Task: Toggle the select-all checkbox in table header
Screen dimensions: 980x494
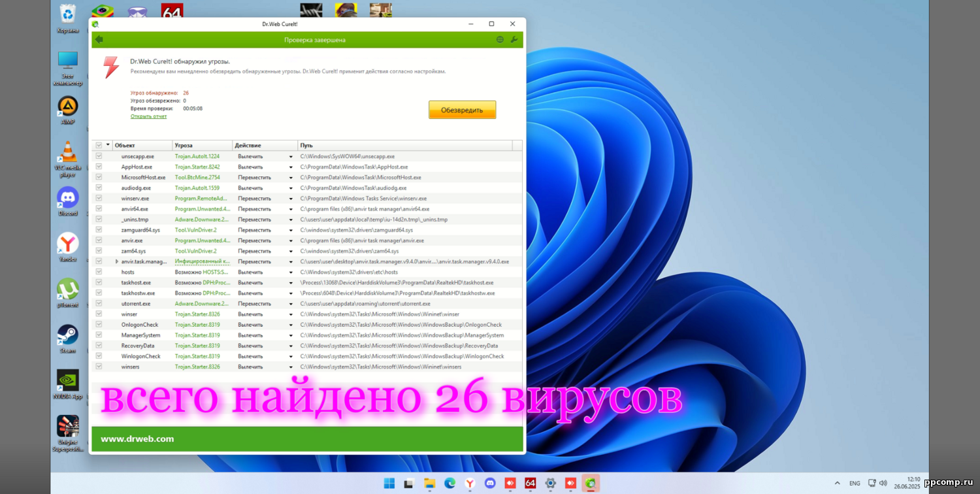Action: pyautogui.click(x=99, y=145)
